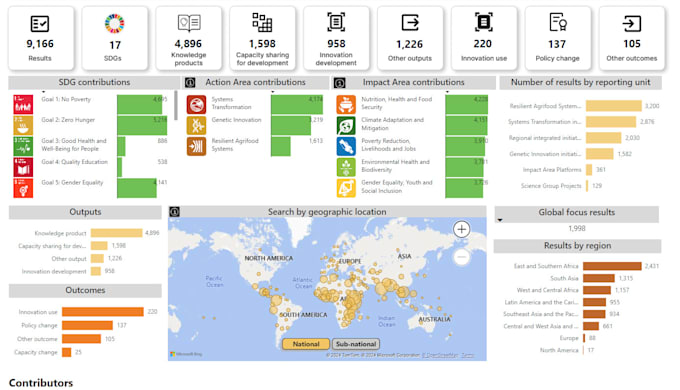Click the Other outcomes arrow icon

tap(631, 23)
